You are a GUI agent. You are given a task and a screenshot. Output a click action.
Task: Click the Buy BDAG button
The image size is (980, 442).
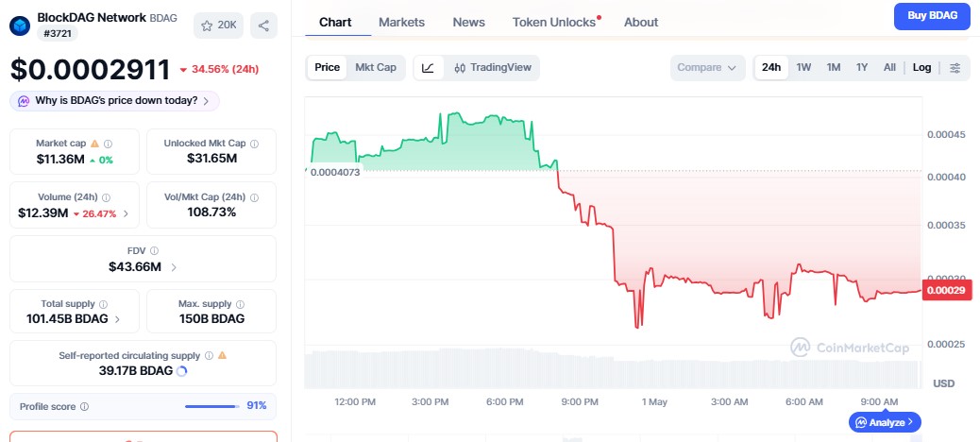932,16
